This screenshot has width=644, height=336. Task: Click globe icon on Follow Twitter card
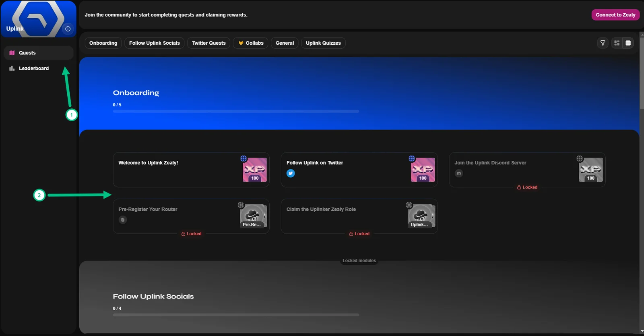coord(412,159)
